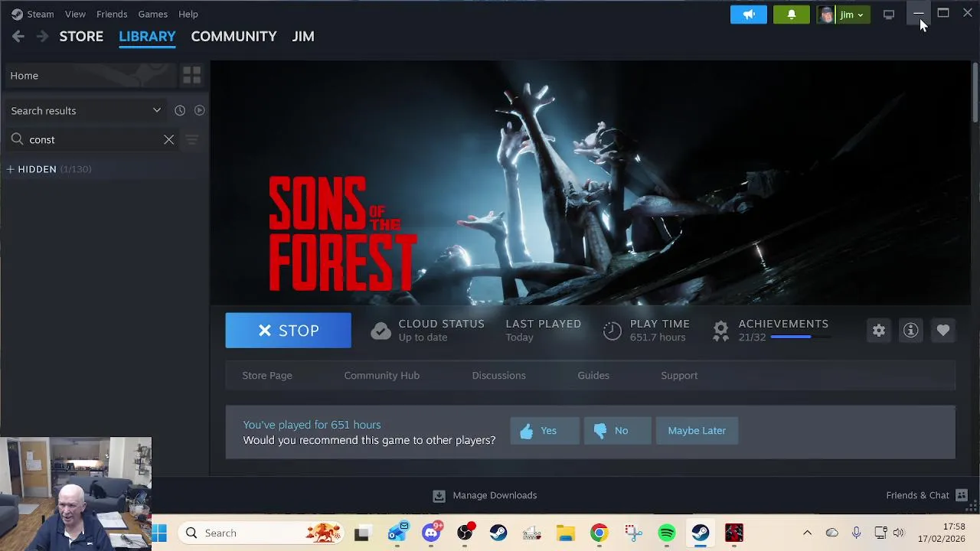Stop the running game
The height and width of the screenshot is (551, 980).
tap(288, 331)
